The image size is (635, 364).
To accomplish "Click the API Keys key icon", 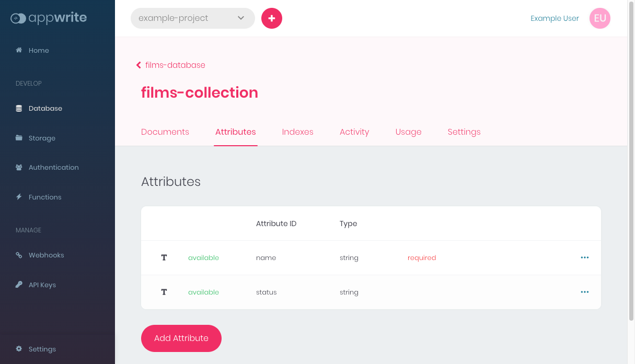I will tap(19, 285).
